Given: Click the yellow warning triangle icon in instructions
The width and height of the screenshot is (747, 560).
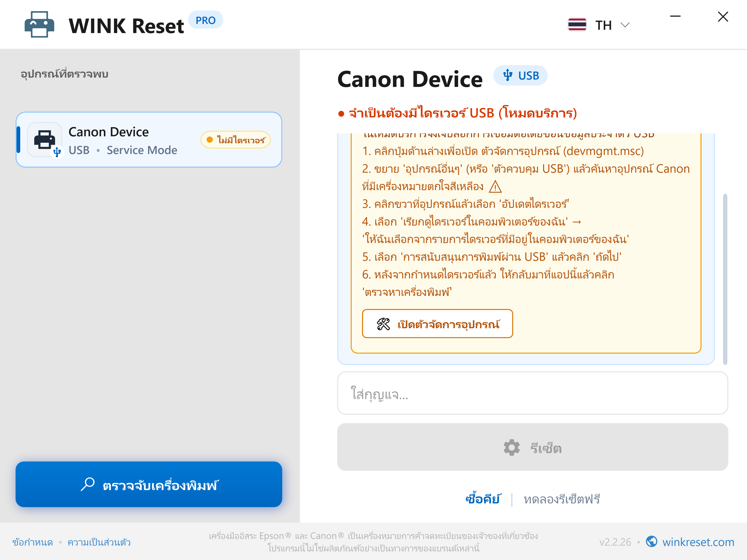Looking at the screenshot, I should [495, 187].
